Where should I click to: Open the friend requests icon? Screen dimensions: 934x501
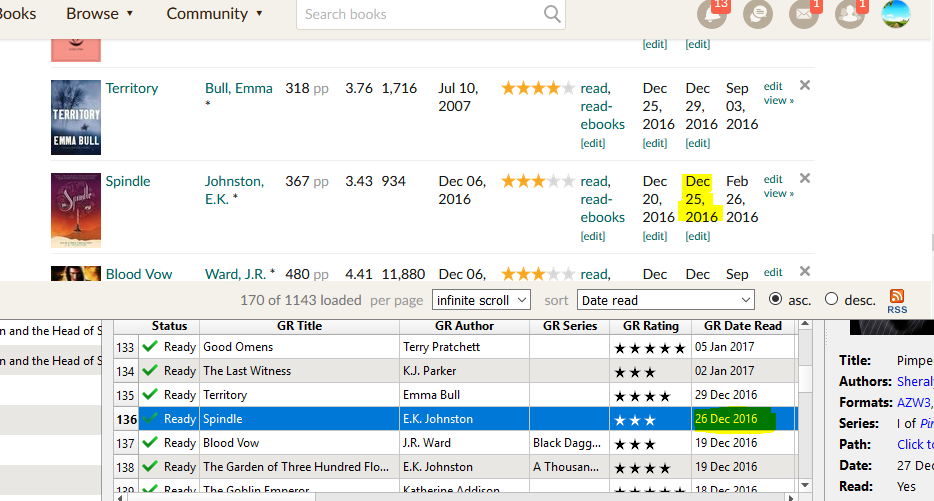[850, 15]
